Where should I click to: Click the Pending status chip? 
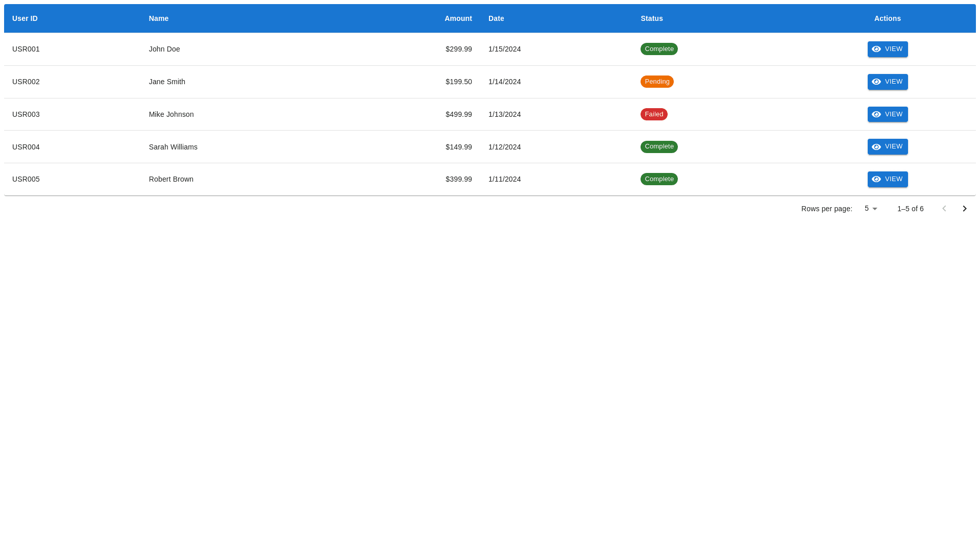pos(657,82)
